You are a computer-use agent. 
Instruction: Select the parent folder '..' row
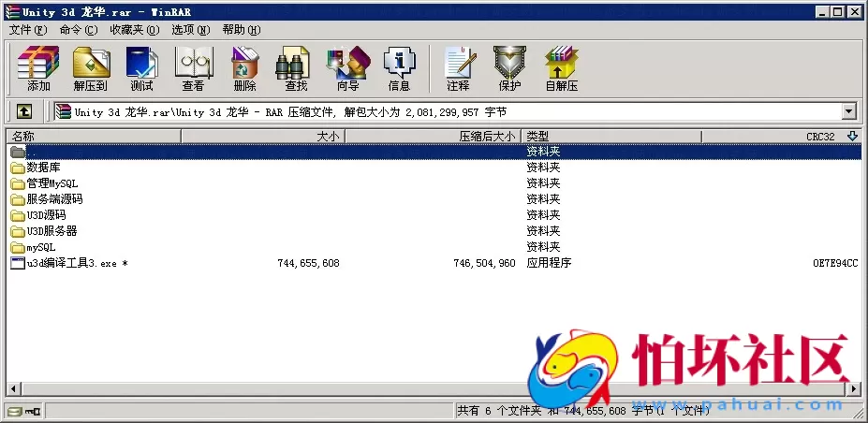click(434, 152)
